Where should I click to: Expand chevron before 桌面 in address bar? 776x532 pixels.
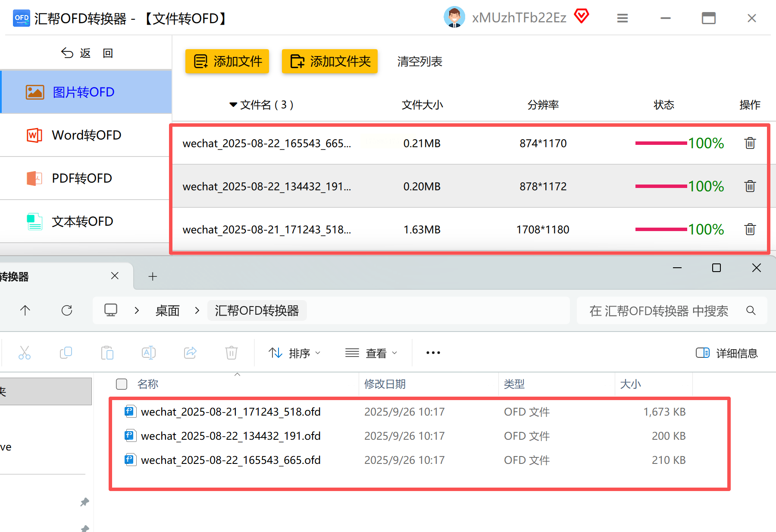pyautogui.click(x=137, y=310)
